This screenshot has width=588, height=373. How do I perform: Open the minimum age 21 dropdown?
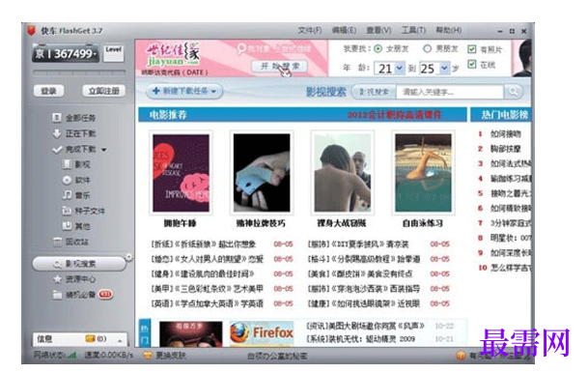click(x=399, y=69)
